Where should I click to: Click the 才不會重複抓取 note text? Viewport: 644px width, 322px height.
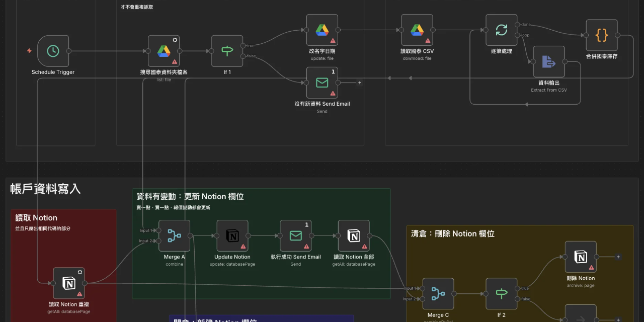tap(137, 7)
